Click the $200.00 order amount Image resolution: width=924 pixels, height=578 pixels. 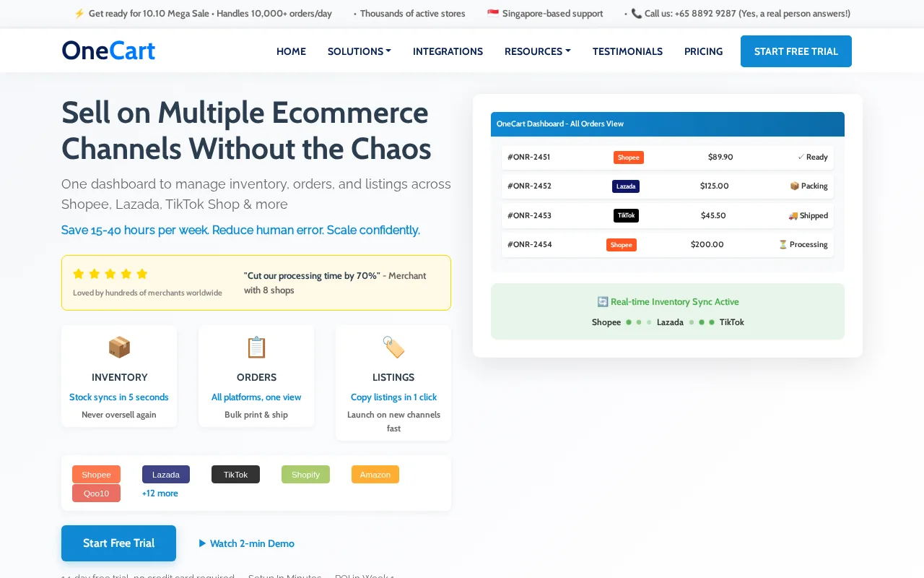(707, 244)
